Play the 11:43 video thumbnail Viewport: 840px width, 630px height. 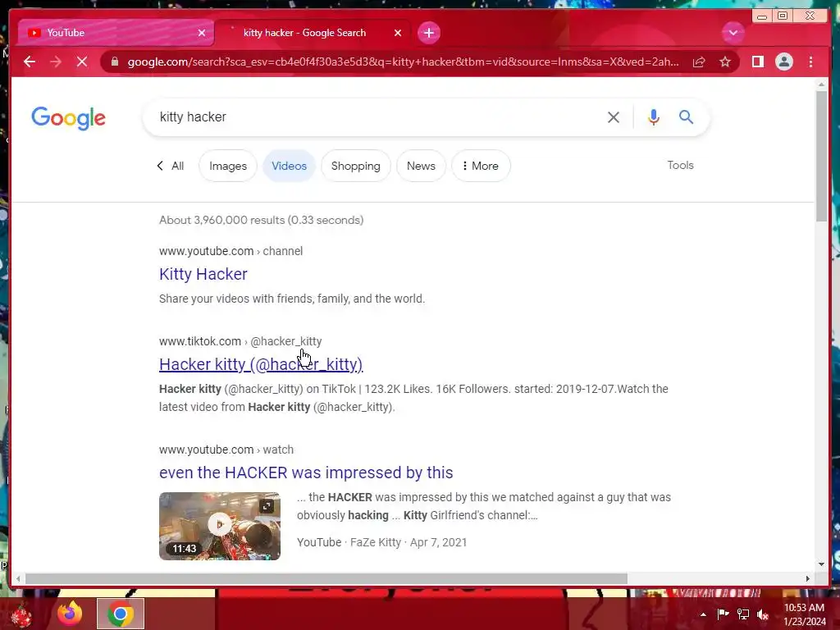(x=220, y=526)
